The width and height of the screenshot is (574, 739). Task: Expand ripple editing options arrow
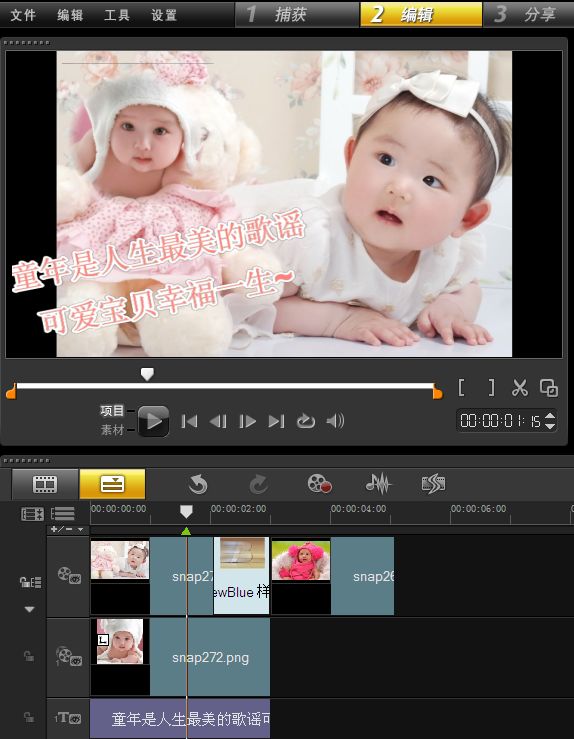pos(29,609)
